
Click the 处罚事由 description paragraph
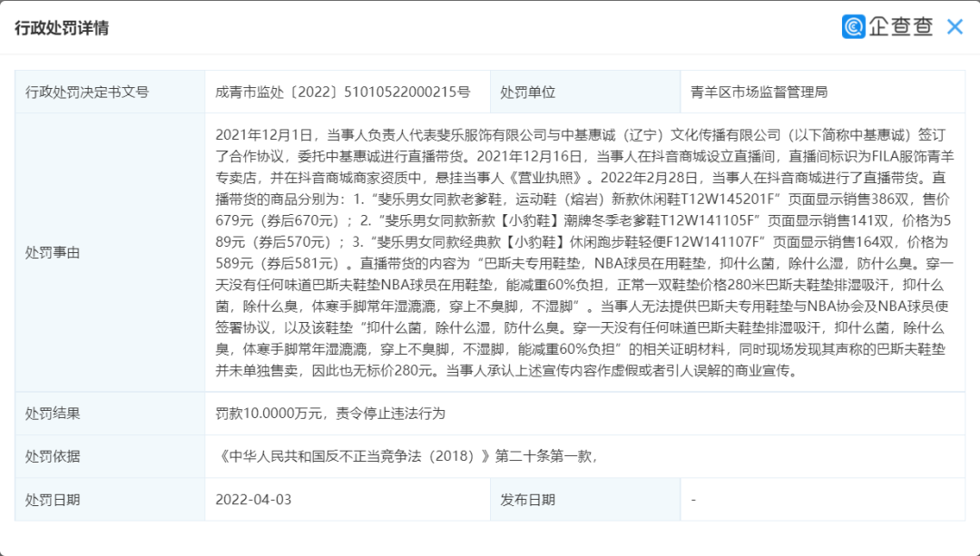click(x=584, y=253)
